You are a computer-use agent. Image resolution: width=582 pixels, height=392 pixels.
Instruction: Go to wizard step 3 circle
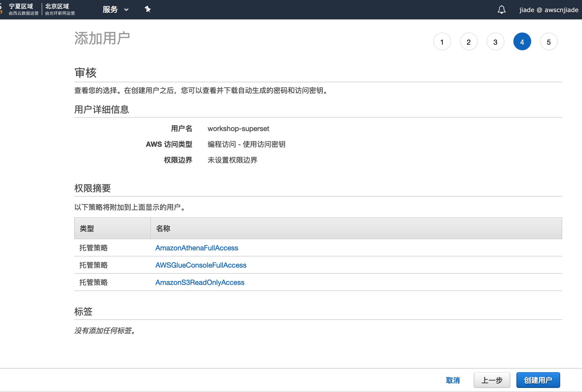click(x=495, y=42)
